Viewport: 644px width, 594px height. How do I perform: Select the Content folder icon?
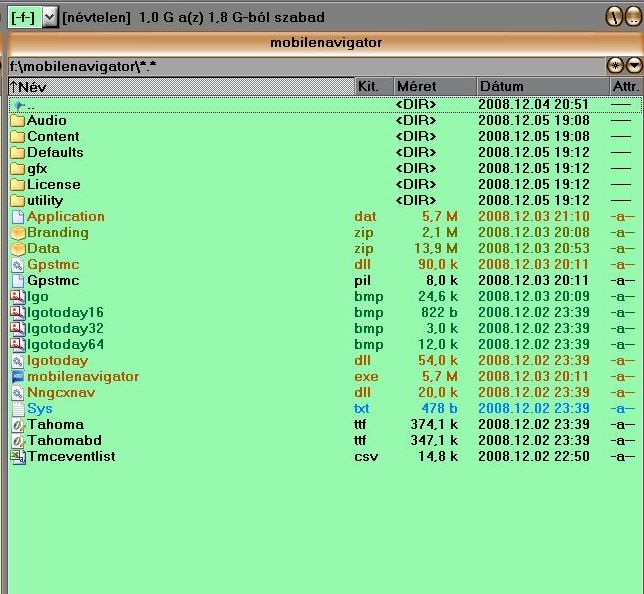click(18, 137)
